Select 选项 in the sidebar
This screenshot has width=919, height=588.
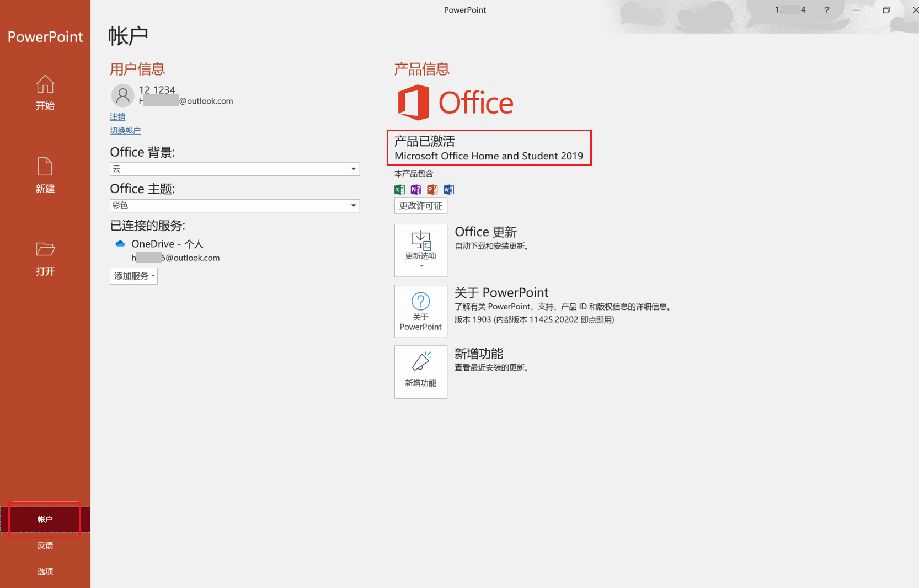click(45, 571)
